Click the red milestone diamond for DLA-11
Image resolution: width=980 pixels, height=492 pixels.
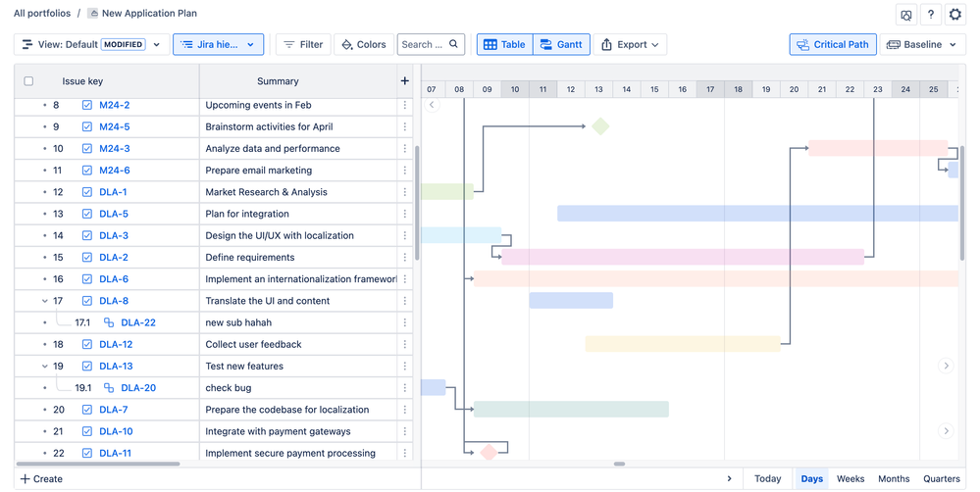pos(489,452)
